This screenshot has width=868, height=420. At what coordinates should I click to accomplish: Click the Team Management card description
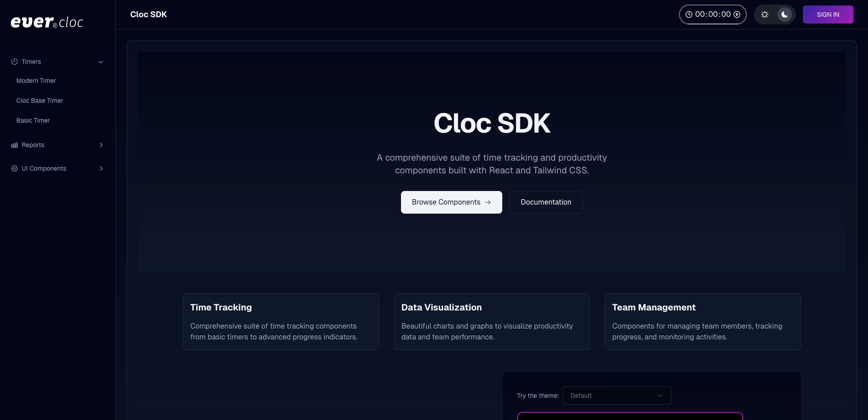[x=697, y=332]
